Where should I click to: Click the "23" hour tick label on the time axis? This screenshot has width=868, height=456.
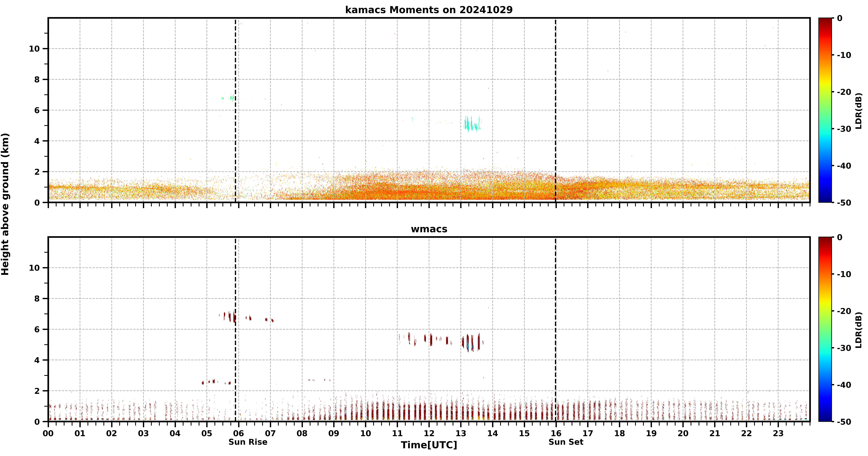coord(778,433)
